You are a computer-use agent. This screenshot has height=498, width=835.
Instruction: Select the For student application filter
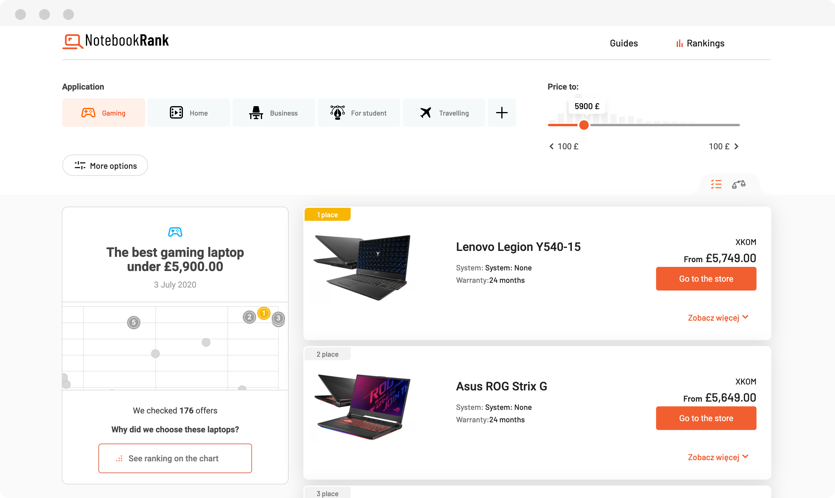359,112
